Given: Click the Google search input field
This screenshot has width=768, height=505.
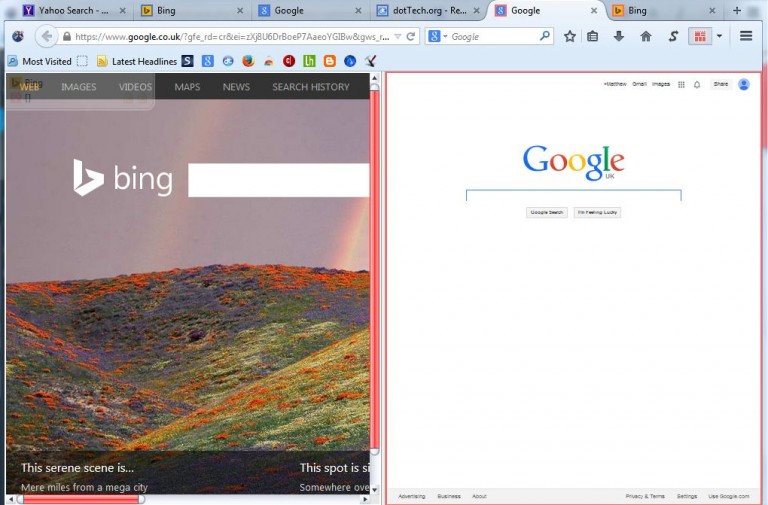Looking at the screenshot, I should coord(574,195).
